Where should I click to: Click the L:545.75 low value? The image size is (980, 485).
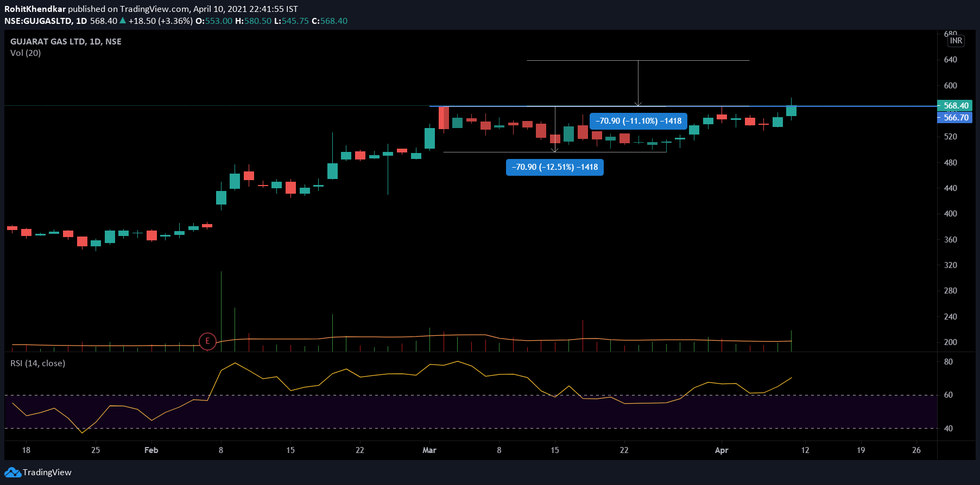291,21
